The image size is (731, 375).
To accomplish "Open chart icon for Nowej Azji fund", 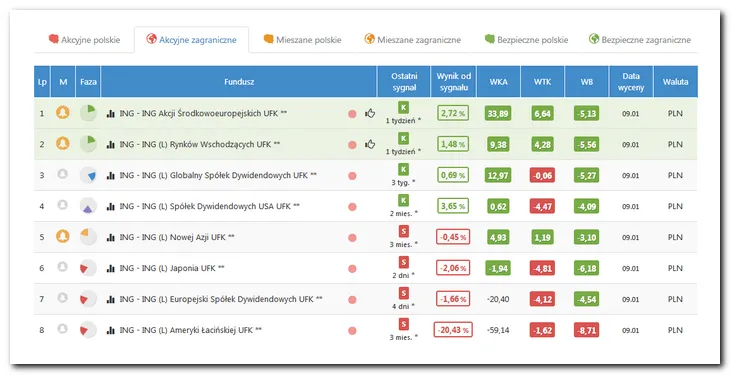I will click(x=110, y=237).
